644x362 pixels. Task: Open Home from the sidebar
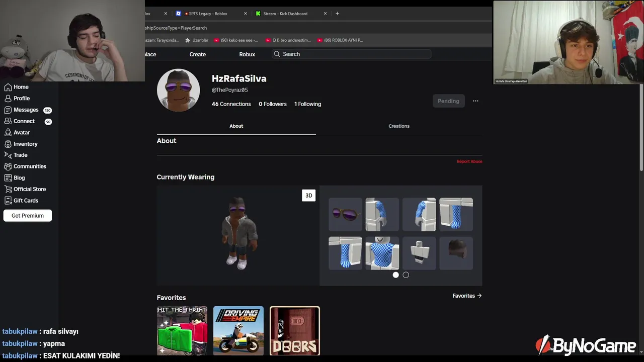point(17,87)
